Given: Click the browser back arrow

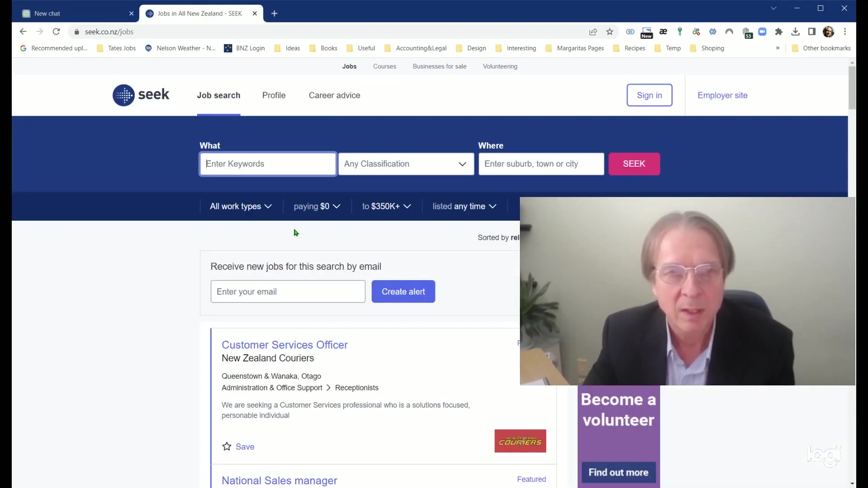Looking at the screenshot, I should [x=23, y=32].
